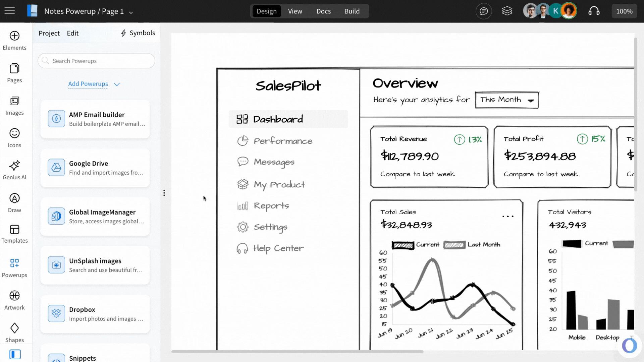644x362 pixels.
Task: Open the Genius AI tool
Action: (x=14, y=166)
